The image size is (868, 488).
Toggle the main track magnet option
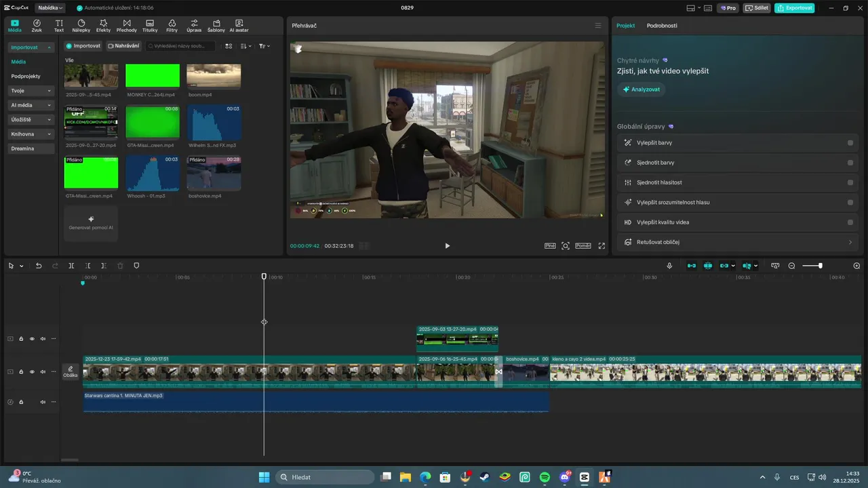click(692, 266)
